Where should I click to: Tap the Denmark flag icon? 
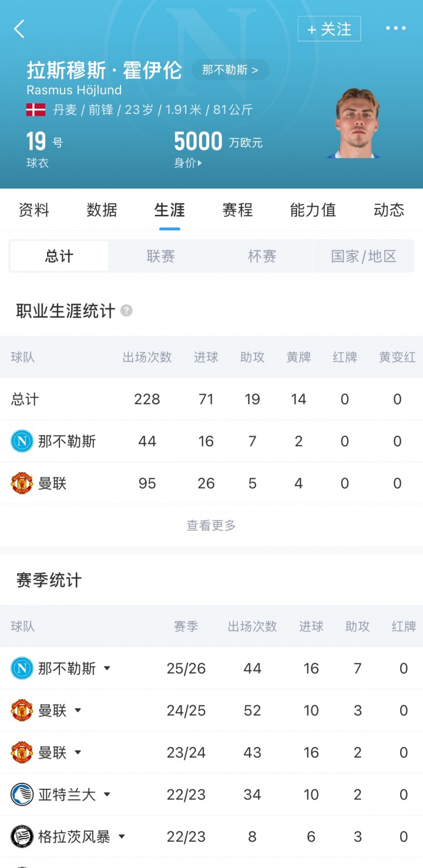point(36,109)
